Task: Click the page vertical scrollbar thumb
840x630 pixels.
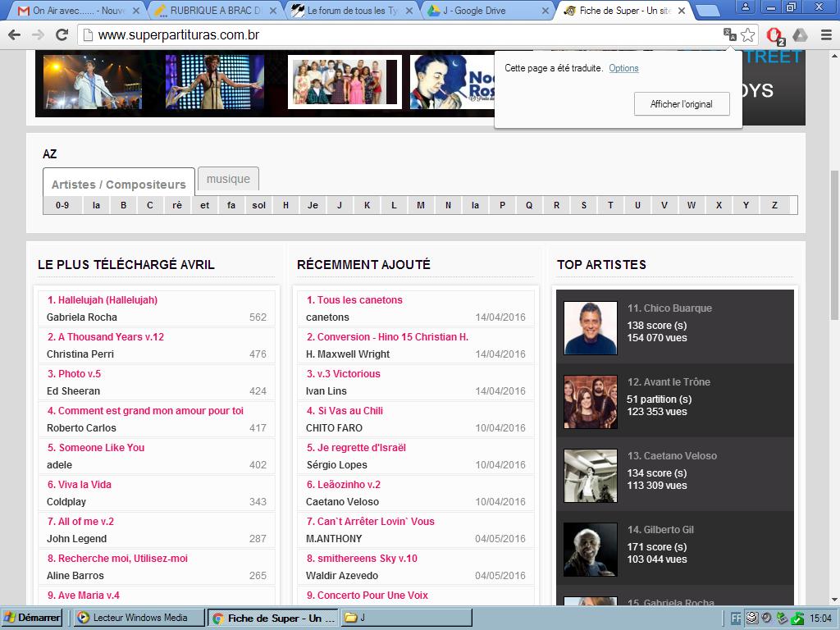Action: tap(834, 246)
